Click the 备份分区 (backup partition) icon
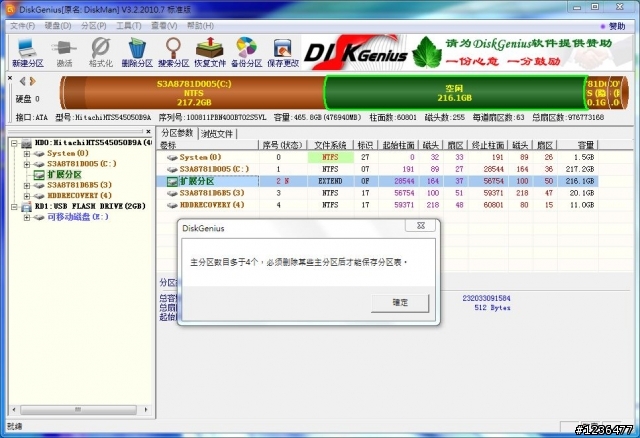This screenshot has height=438, width=640. (247, 52)
